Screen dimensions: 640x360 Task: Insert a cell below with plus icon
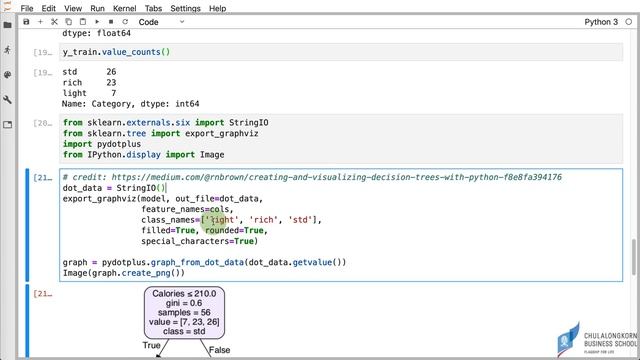pos(40,22)
